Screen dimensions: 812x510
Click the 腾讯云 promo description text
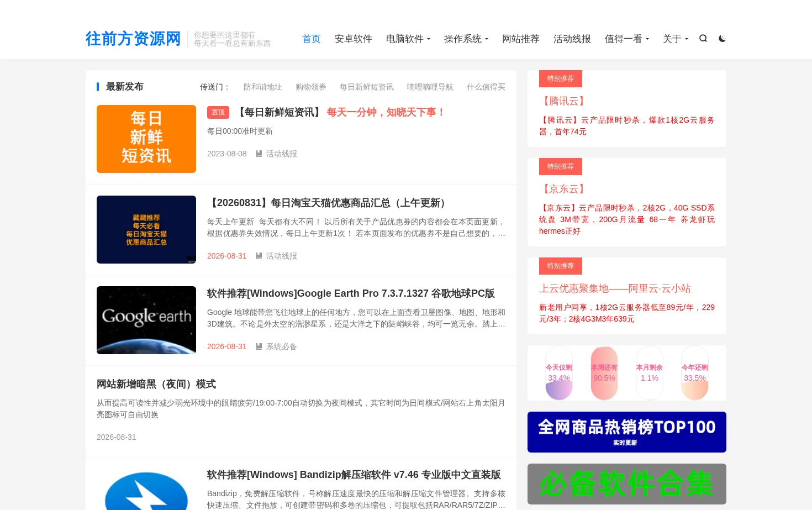(x=627, y=126)
